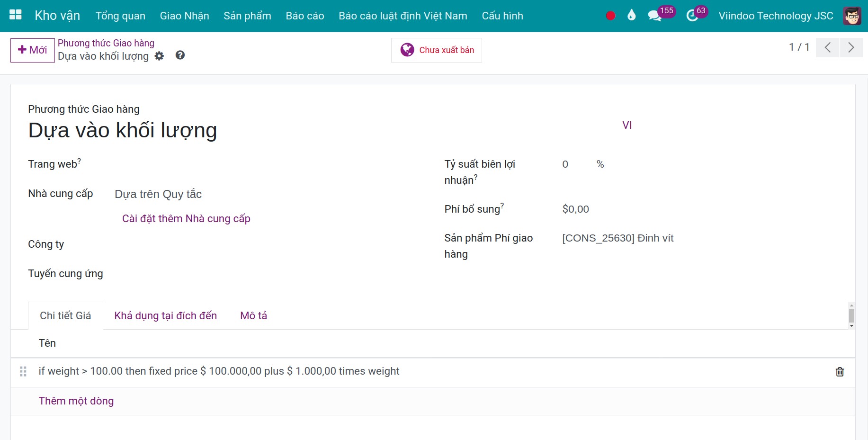This screenshot has width=868, height=440.
Task: Click the vertical scrollbar beside the tabs
Action: 851,315
